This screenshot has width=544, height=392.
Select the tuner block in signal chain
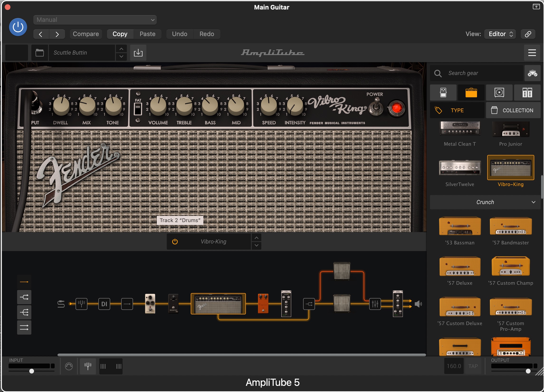click(81, 304)
